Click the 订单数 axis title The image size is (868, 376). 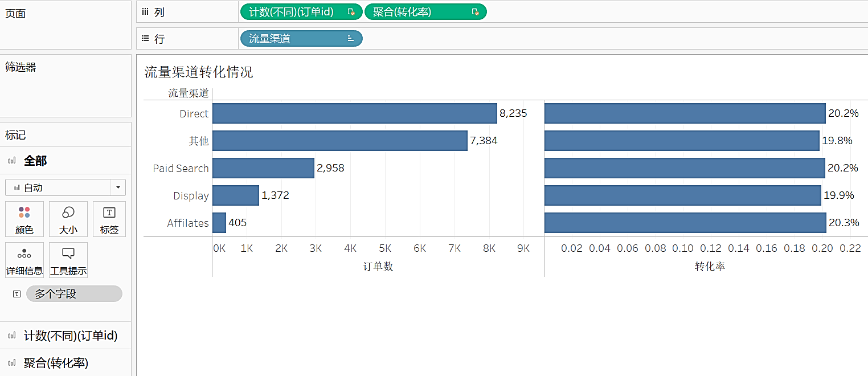click(378, 267)
